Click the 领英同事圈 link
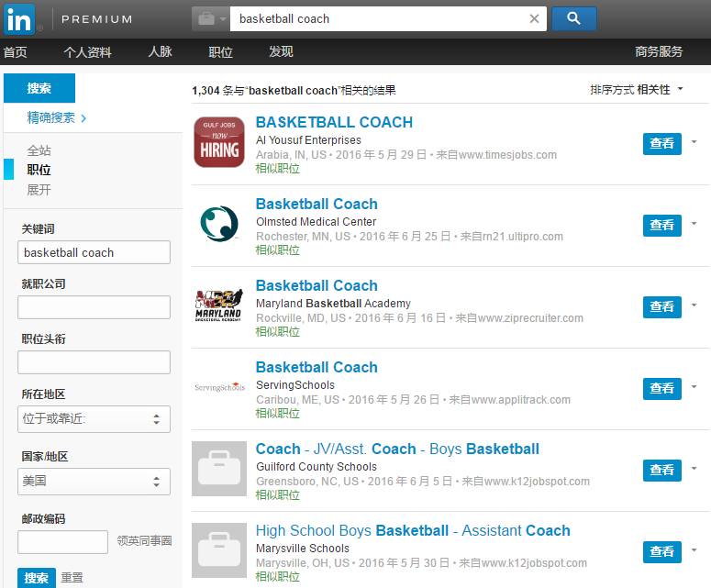 145,541
